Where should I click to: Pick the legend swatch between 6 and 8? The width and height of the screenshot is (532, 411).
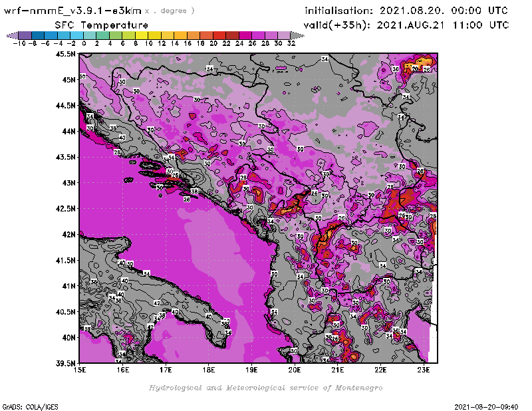pyautogui.click(x=128, y=35)
